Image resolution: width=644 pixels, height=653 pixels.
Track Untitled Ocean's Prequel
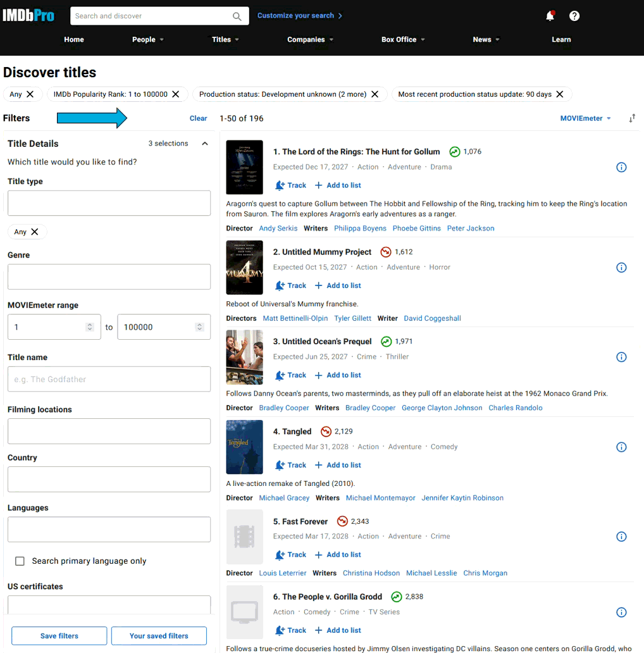(x=290, y=375)
